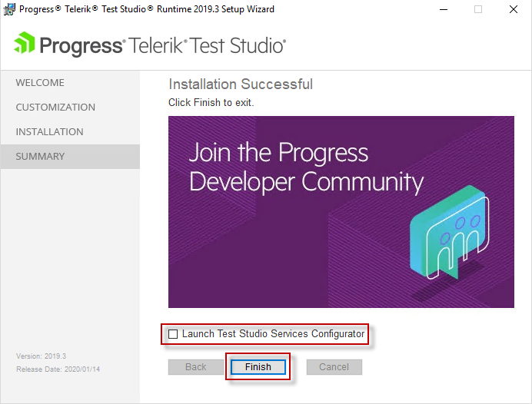Screen dimensions: 532x404
Task: Click the disabled maximize window button
Action: 478,9
